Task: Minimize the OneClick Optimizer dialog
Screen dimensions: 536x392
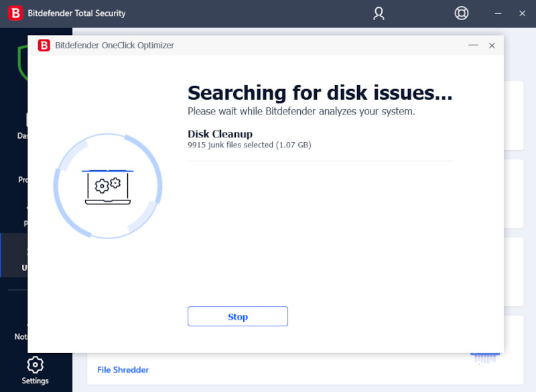Action: point(473,45)
